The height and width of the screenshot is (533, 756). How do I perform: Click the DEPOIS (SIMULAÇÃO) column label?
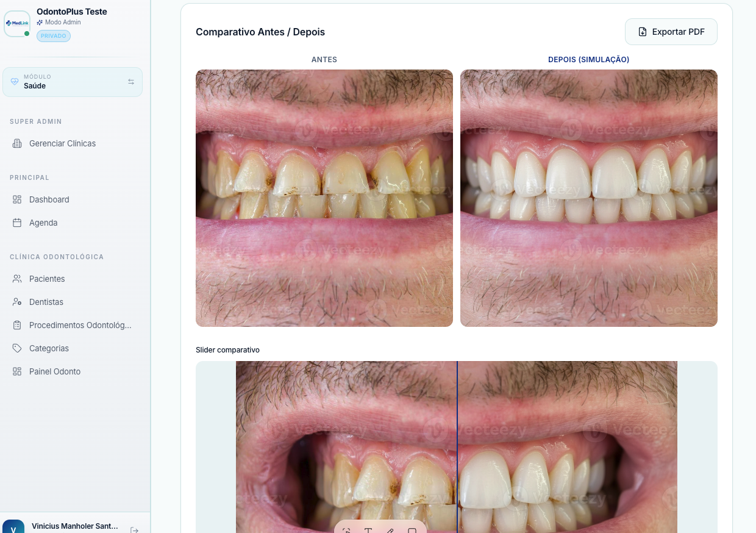[x=589, y=60]
